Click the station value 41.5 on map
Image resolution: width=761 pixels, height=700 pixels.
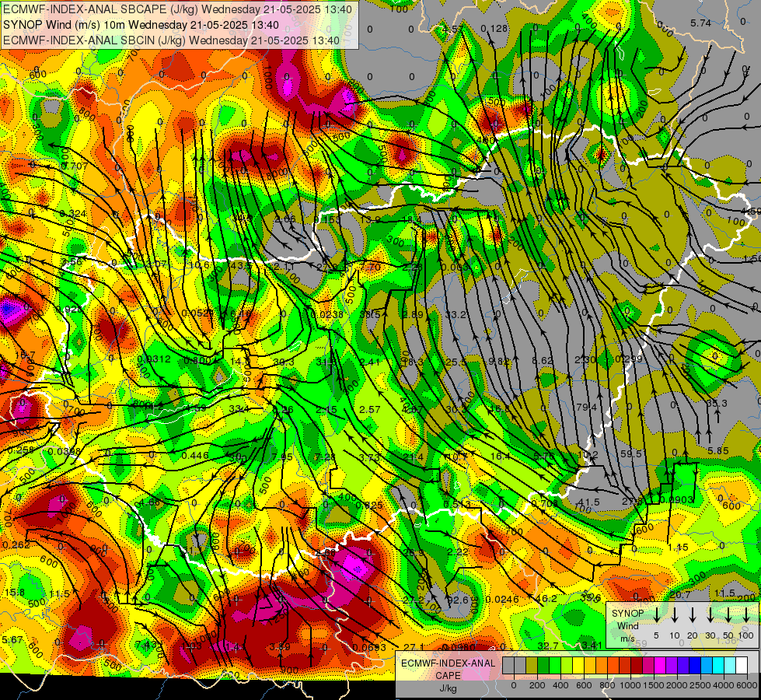[589, 502]
